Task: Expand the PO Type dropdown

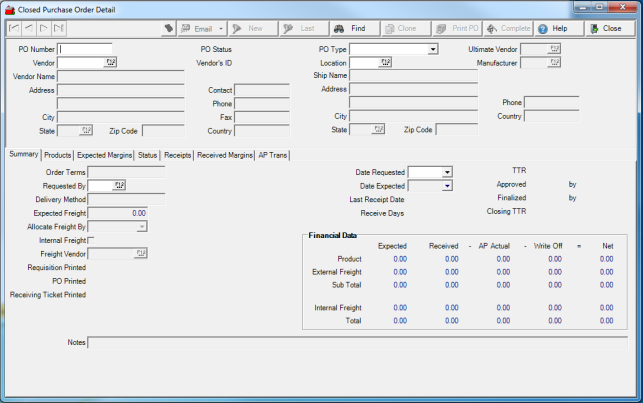Action: coord(433,49)
